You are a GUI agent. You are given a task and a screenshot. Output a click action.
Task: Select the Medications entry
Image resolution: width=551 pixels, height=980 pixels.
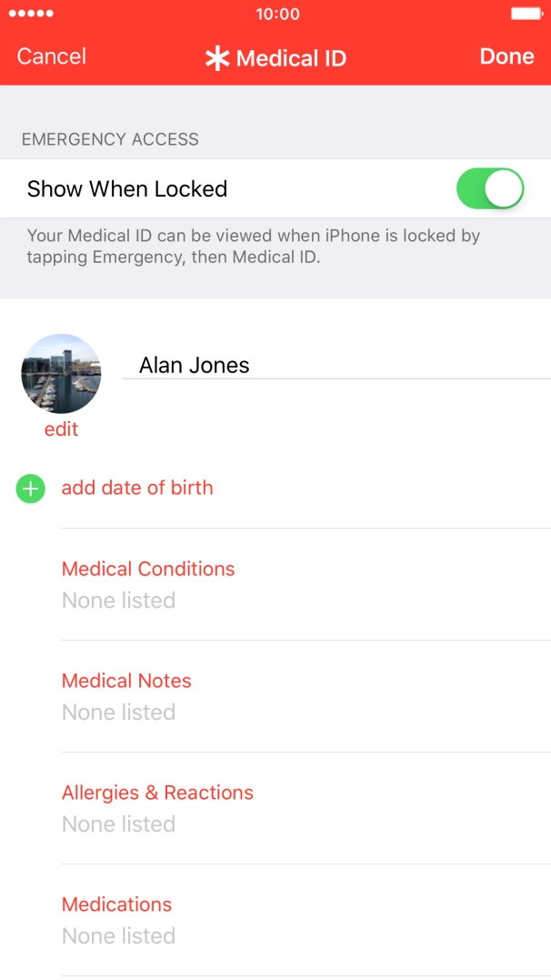116,904
